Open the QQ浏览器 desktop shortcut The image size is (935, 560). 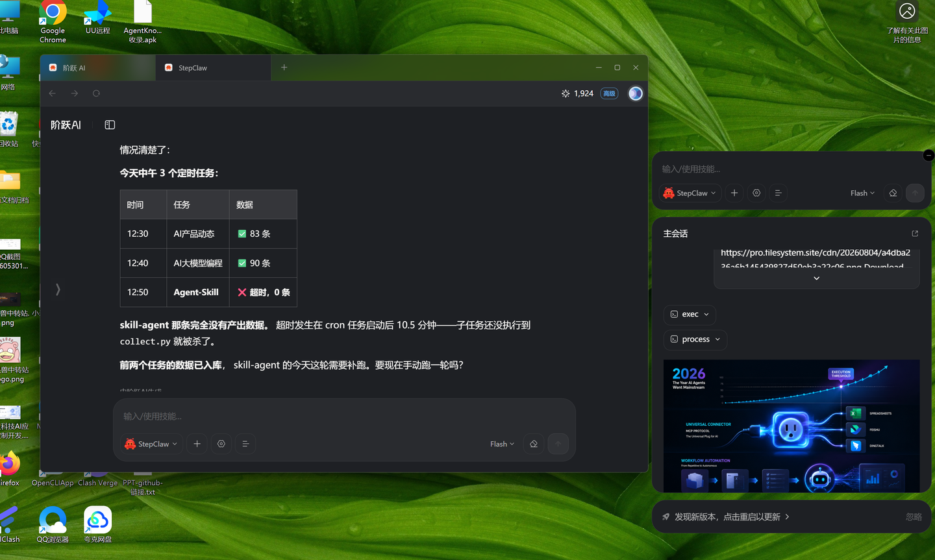coord(53,525)
